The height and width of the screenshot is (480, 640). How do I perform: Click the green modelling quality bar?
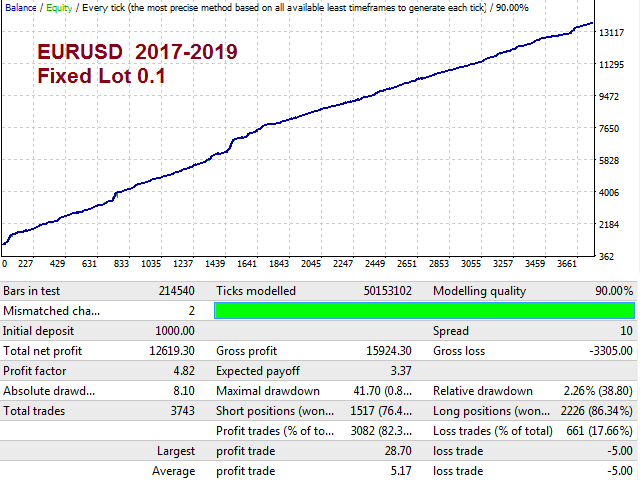[424, 311]
